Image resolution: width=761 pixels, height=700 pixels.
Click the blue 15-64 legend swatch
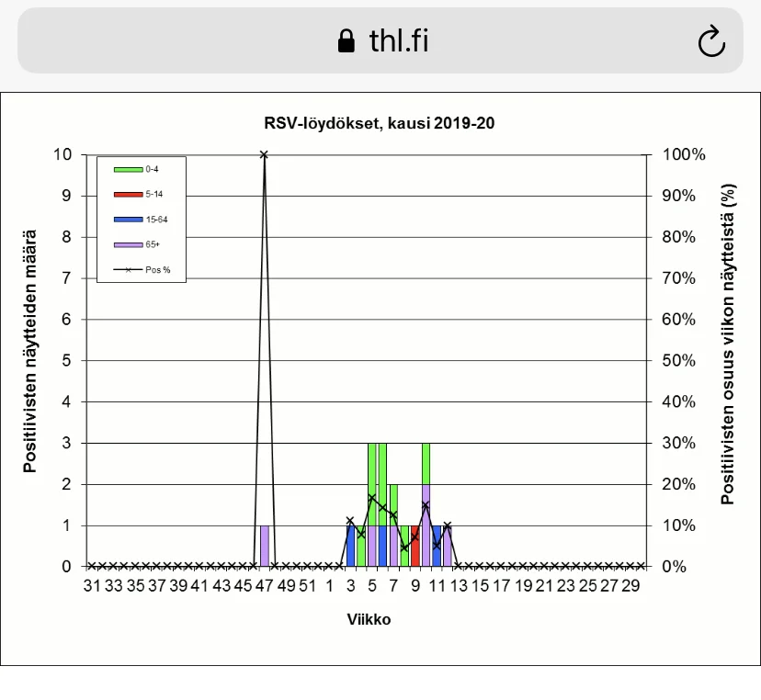coord(129,219)
